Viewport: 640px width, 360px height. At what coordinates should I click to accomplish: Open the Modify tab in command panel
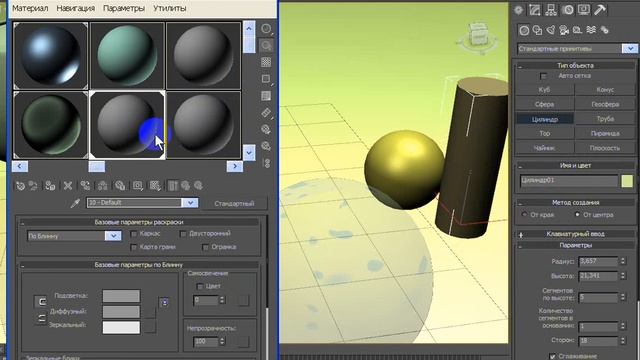tap(535, 10)
